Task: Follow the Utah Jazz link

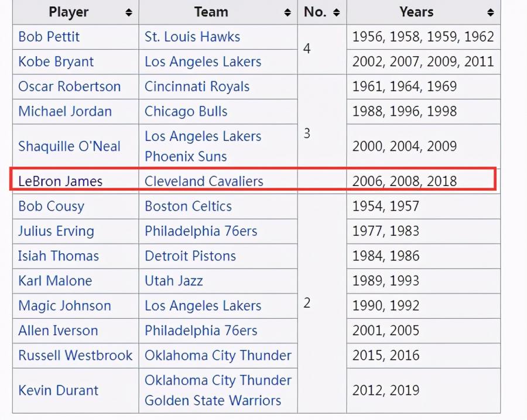Action: [174, 281]
